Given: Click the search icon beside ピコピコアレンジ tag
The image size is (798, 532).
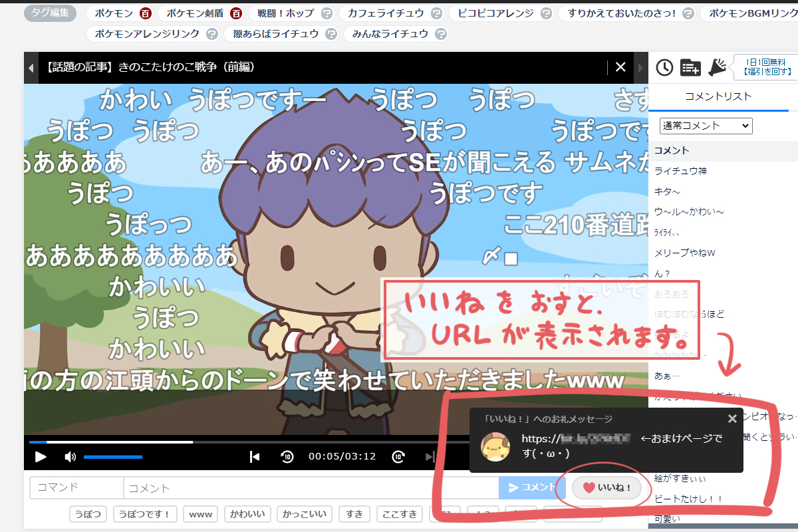Looking at the screenshot, I should 546,13.
